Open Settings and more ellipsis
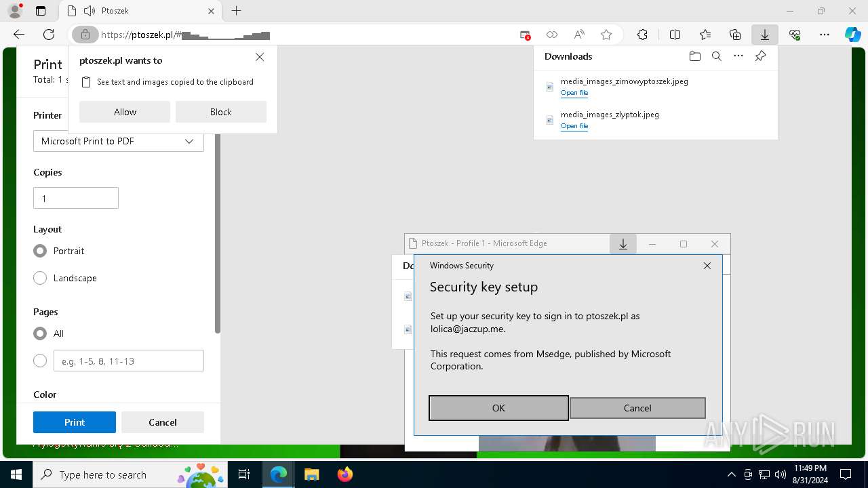The image size is (868, 488). point(825,35)
